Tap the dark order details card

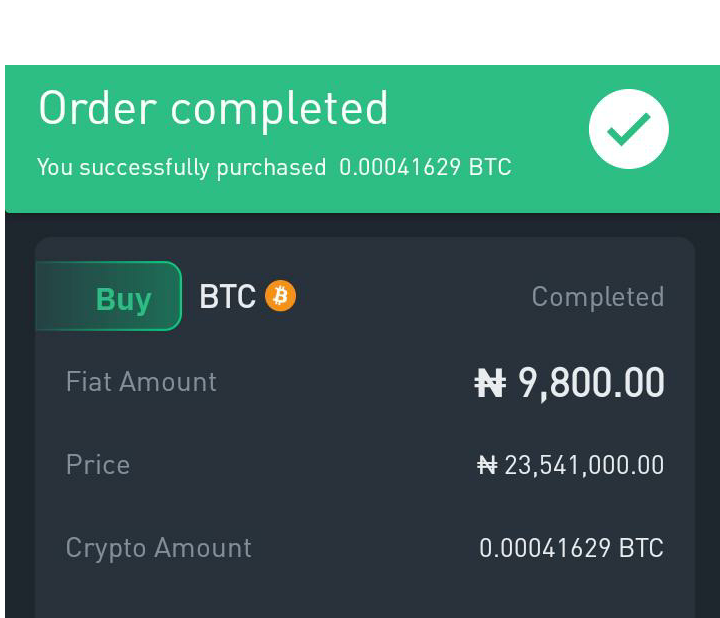[365, 427]
